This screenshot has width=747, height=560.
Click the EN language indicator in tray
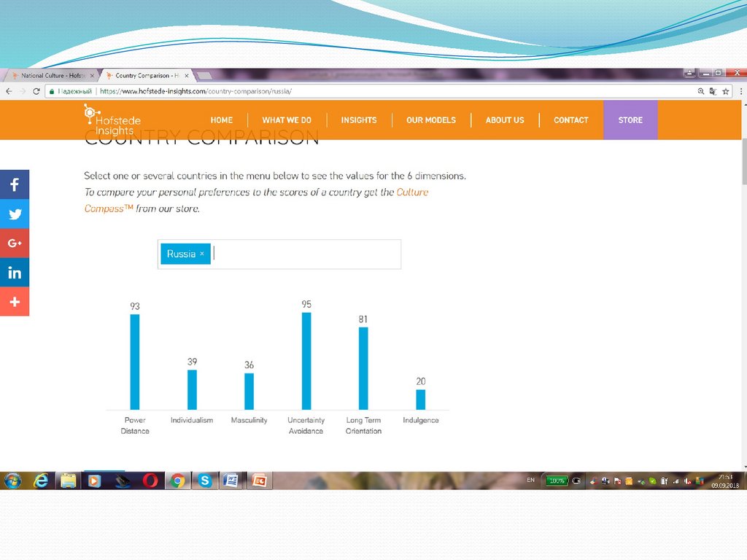(x=531, y=480)
